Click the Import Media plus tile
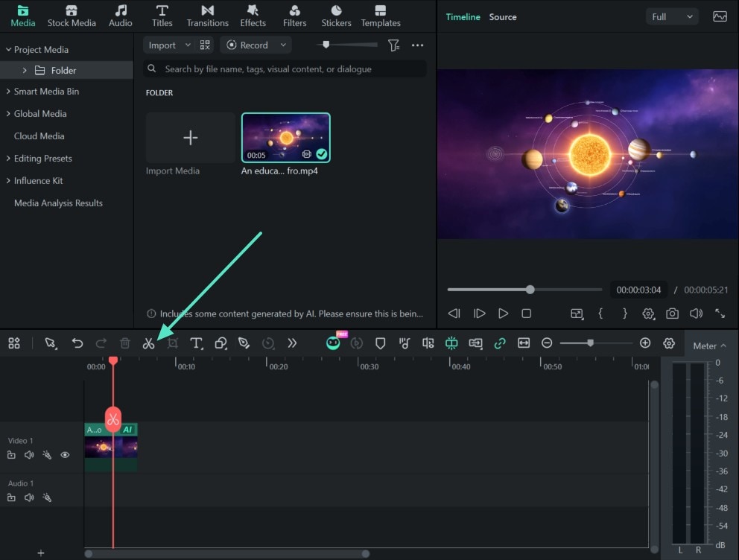 point(191,138)
